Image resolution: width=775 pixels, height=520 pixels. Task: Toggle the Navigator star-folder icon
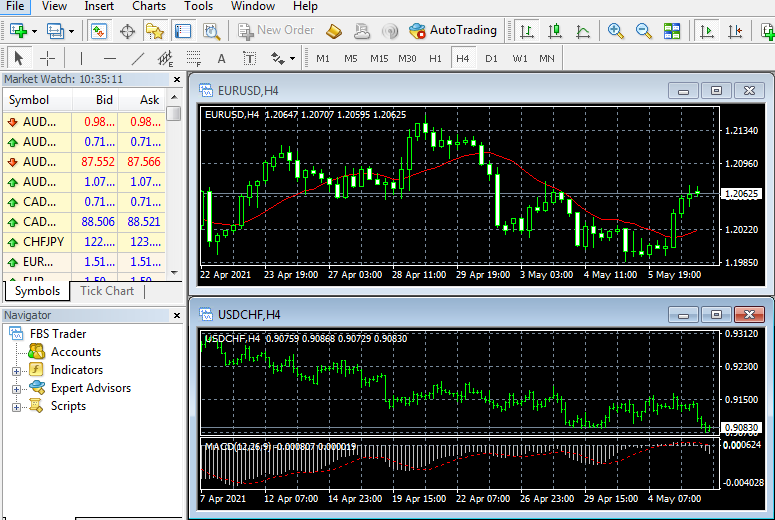click(155, 31)
